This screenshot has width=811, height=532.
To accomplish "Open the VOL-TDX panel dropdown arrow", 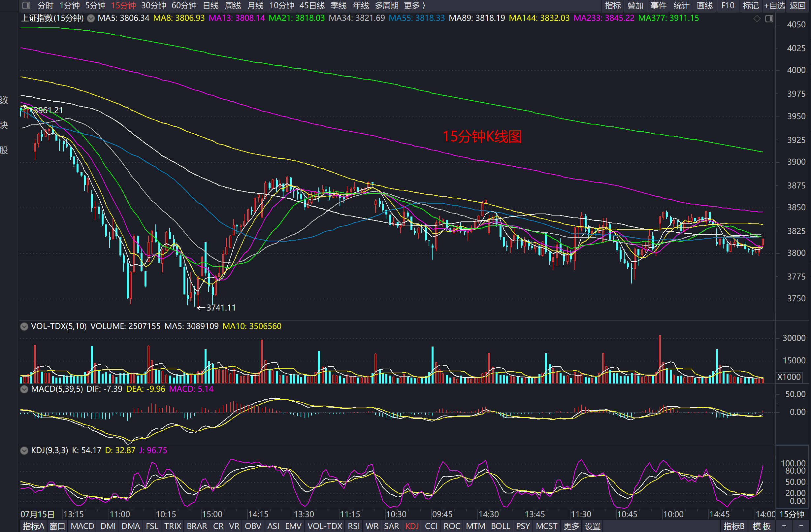I will [24, 326].
